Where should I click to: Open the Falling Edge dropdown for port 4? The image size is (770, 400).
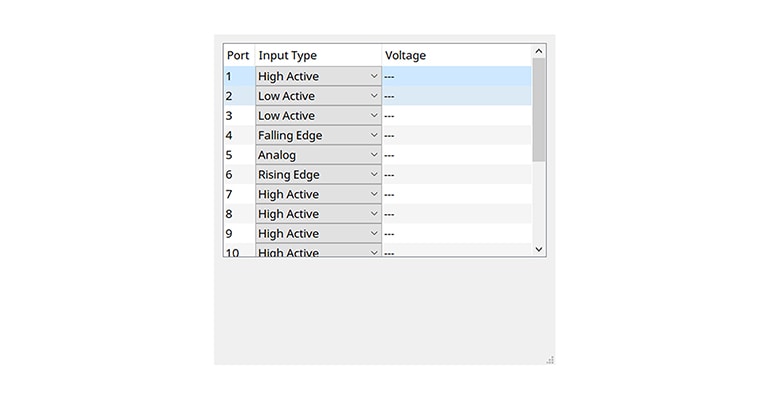pyautogui.click(x=318, y=135)
